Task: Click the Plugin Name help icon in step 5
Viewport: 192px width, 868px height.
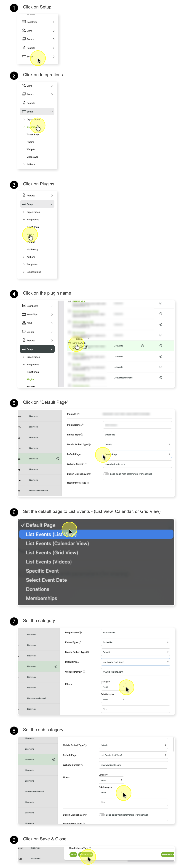Action: pos(82,425)
